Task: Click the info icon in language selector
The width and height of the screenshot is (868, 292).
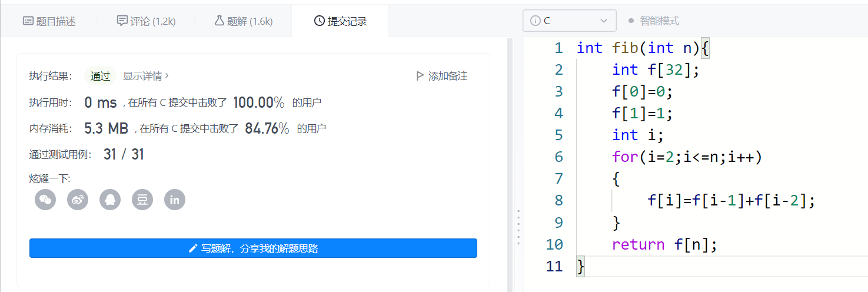Action: pos(536,21)
